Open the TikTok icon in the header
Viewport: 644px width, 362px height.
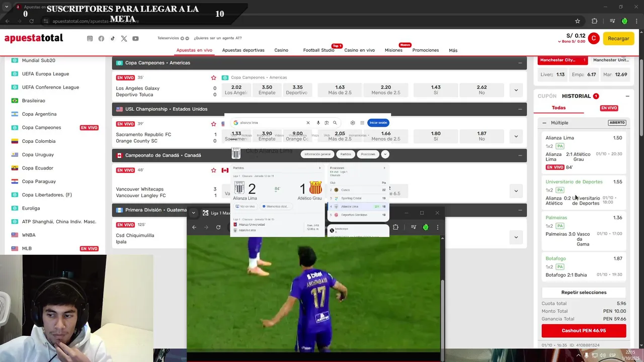tap(113, 39)
